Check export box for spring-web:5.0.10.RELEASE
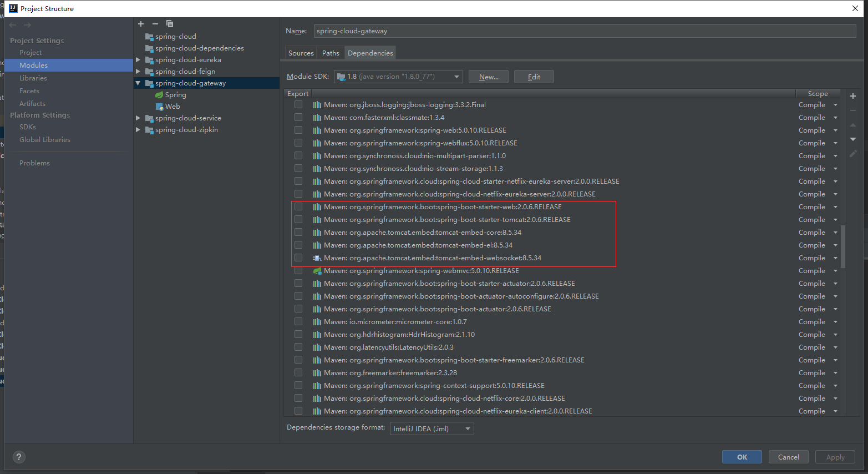 coord(298,130)
